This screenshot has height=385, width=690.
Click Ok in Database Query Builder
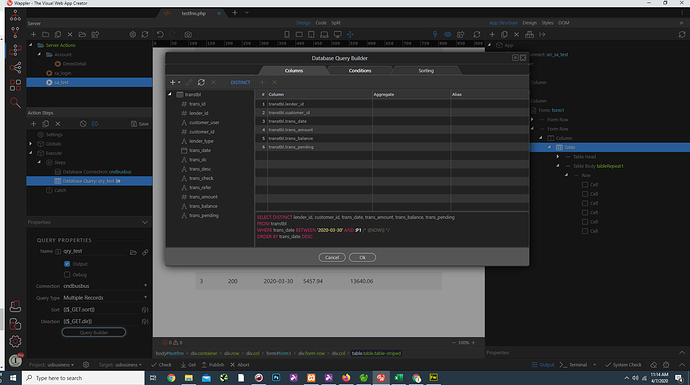[x=362, y=257]
